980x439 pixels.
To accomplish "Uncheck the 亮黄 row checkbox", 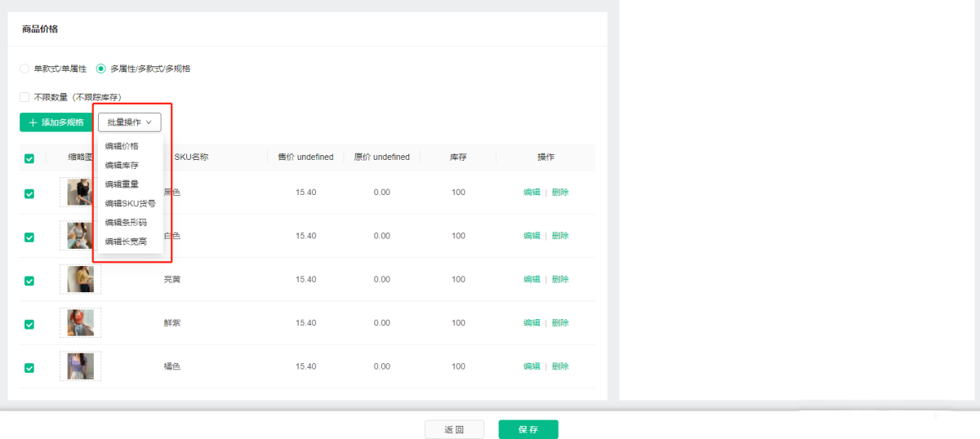I will pyautogui.click(x=29, y=281).
